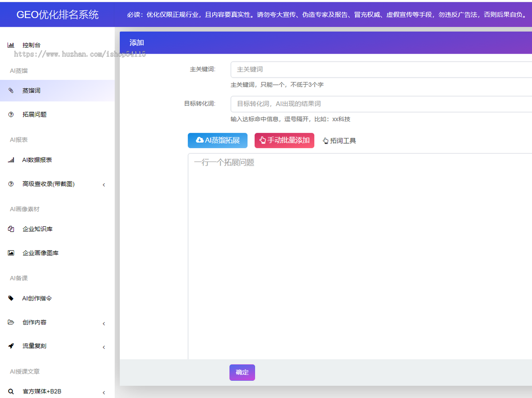The height and width of the screenshot is (398, 532).
Task: Focus the 目标转化词 input field
Action: click(x=381, y=104)
